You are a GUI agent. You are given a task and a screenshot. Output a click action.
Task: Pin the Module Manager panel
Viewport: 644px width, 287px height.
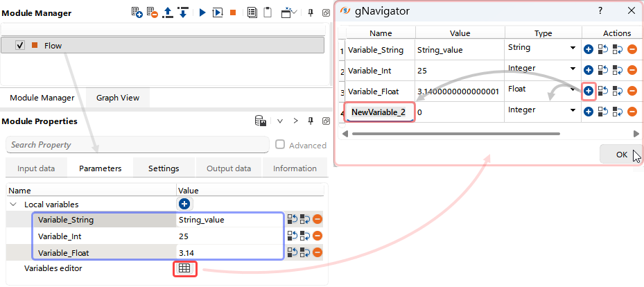click(311, 12)
